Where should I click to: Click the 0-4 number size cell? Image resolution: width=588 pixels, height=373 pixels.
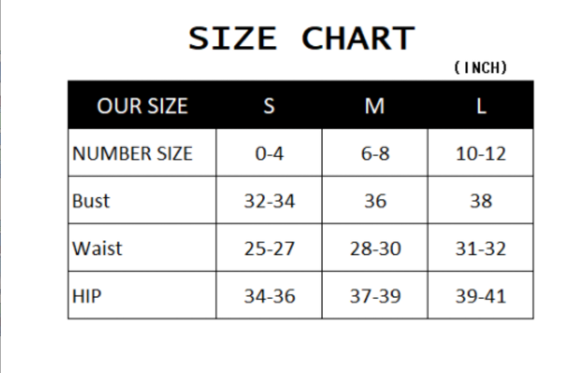[269, 153]
